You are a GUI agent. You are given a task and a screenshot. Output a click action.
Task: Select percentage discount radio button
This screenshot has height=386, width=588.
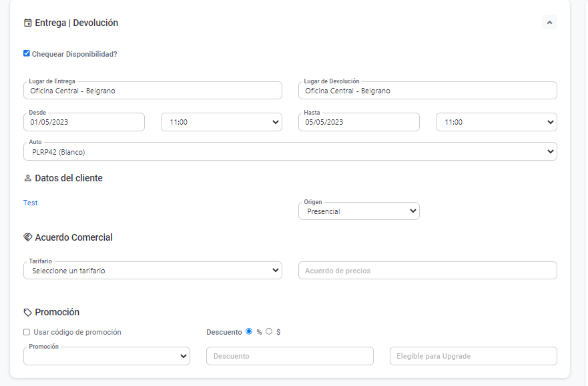(249, 331)
